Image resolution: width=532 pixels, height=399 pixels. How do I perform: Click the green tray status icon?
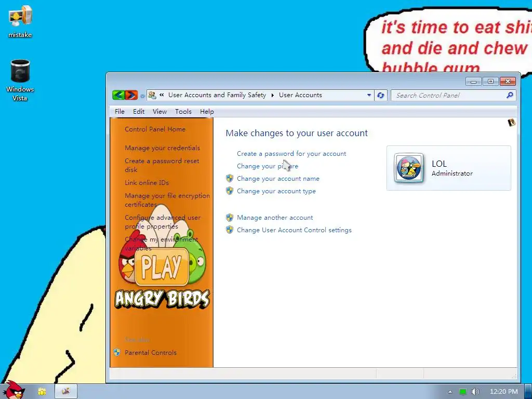click(463, 392)
